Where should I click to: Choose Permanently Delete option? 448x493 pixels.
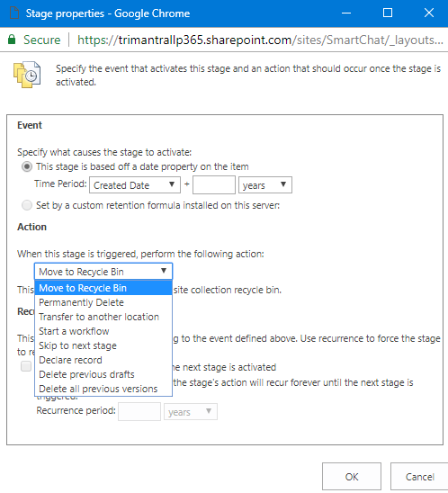[x=103, y=302]
